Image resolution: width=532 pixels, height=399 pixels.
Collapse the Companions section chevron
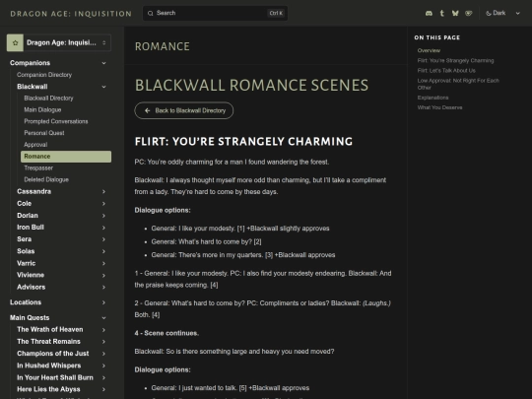pos(103,63)
